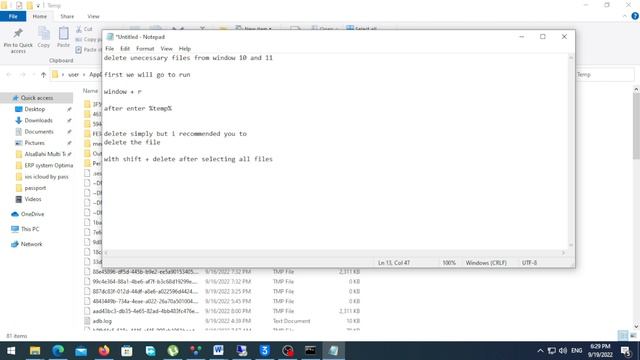640x360 pixels.
Task: Show hidden tray icons chevron
Action: [540, 351]
